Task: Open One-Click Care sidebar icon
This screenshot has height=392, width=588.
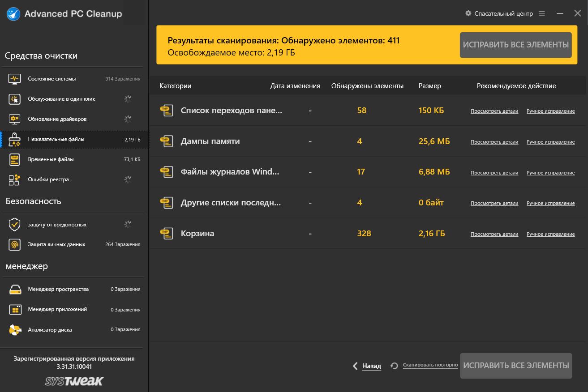Action: (x=14, y=99)
